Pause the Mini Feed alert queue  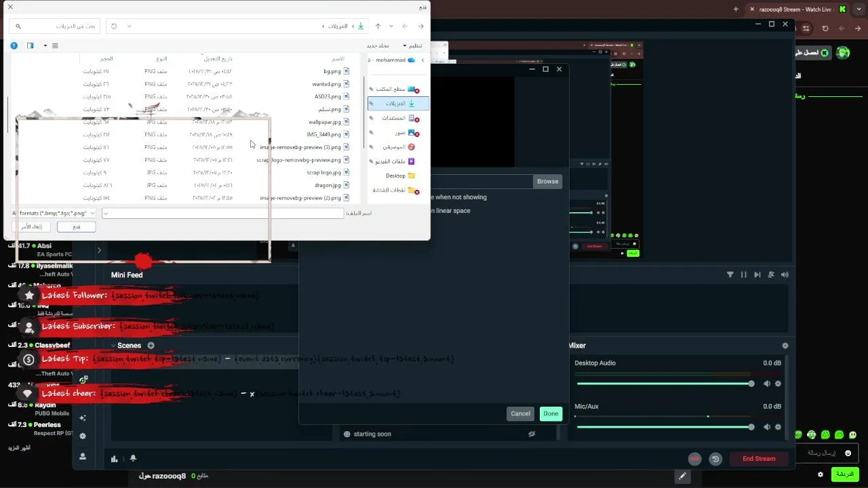744,274
